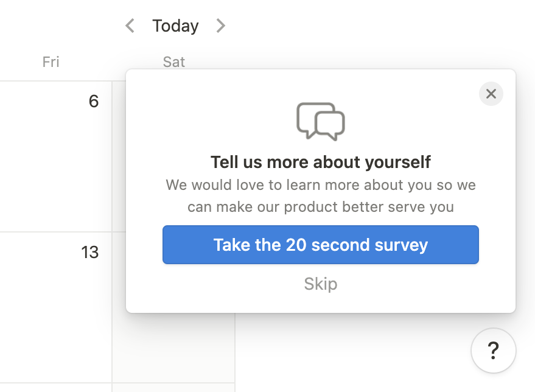Go to previous month with left chevron

click(130, 26)
